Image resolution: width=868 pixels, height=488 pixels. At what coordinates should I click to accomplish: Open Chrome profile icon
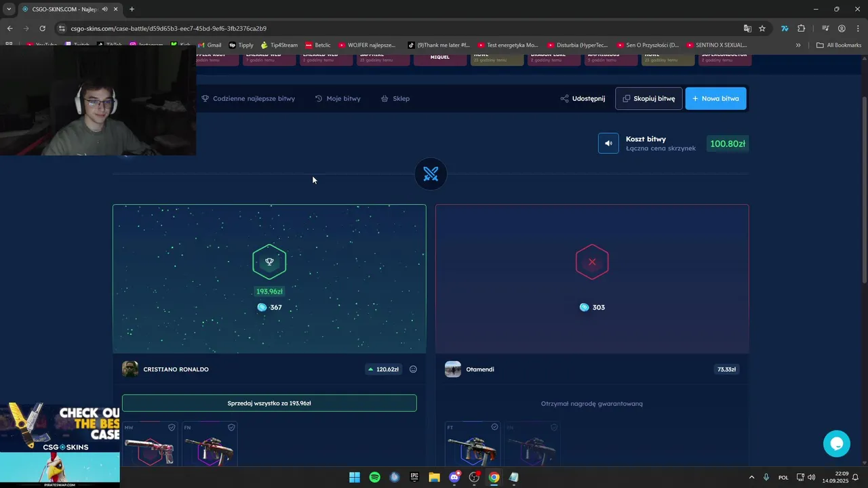tap(842, 28)
